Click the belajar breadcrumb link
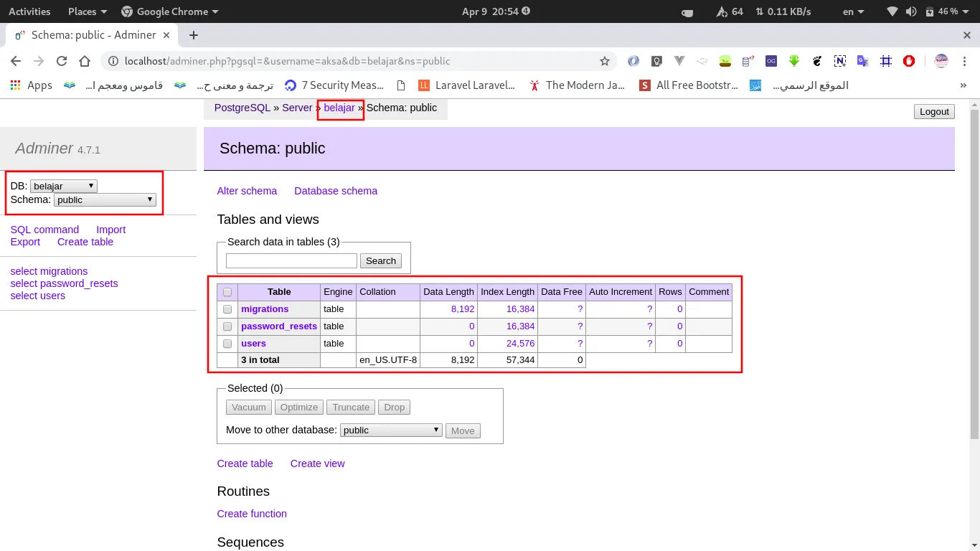 [x=339, y=108]
